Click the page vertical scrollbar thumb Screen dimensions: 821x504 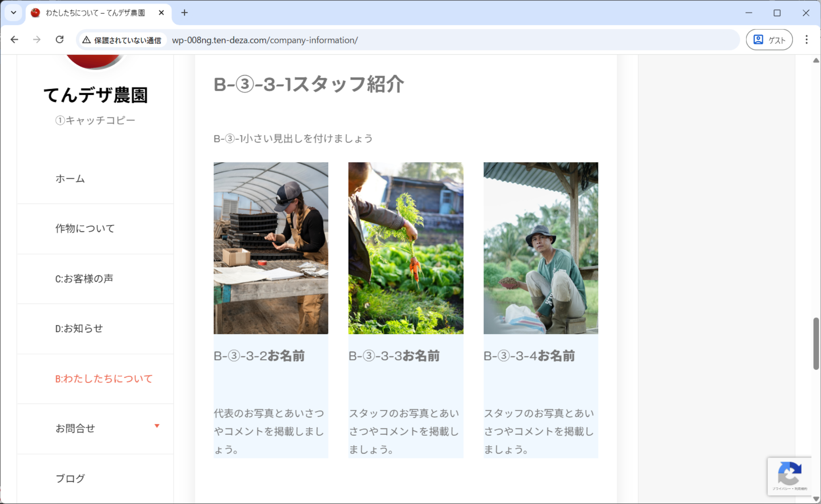[816, 343]
